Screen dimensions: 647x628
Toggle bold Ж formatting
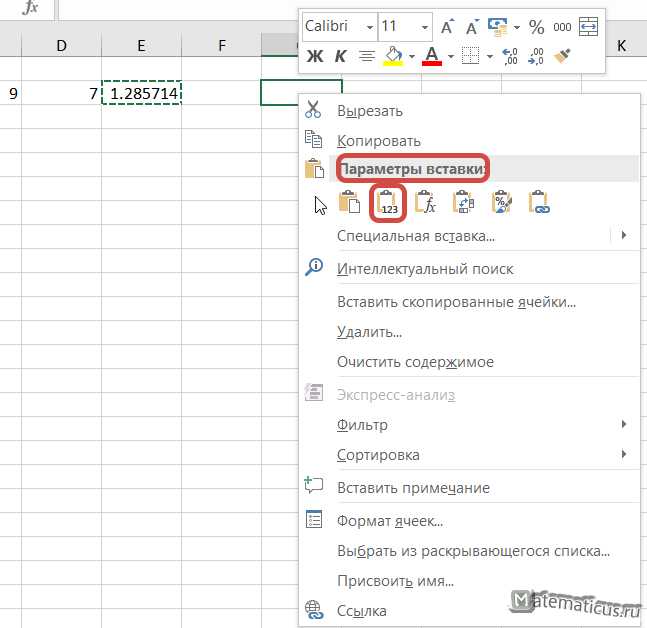315,56
